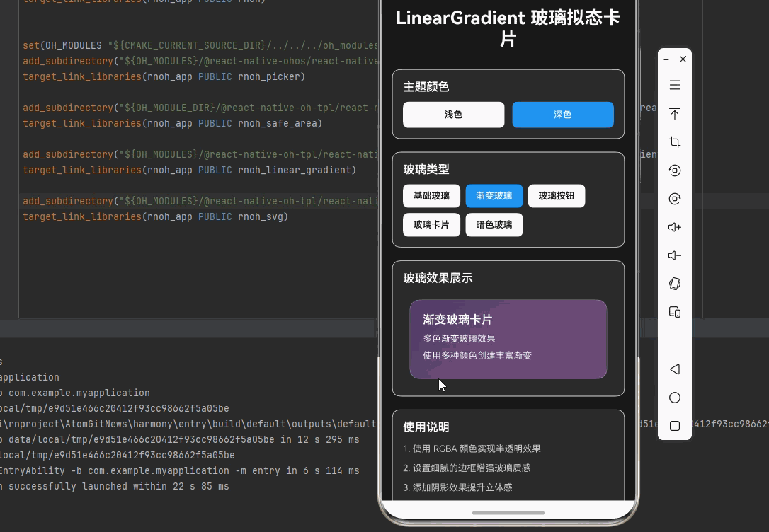Click the rnoh_svg target_link_libraries line
The width and height of the screenshot is (769, 532).
(156, 216)
